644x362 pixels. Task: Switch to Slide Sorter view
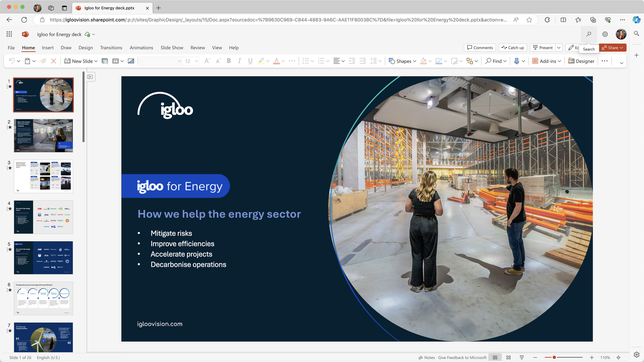pyautogui.click(x=508, y=357)
